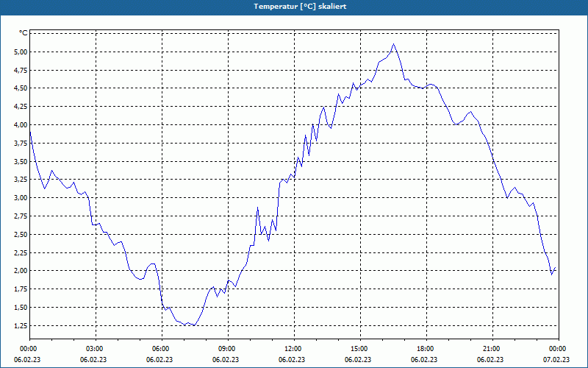Select the 2,00 y-axis label
This screenshot has height=368, width=588.
click(20, 271)
